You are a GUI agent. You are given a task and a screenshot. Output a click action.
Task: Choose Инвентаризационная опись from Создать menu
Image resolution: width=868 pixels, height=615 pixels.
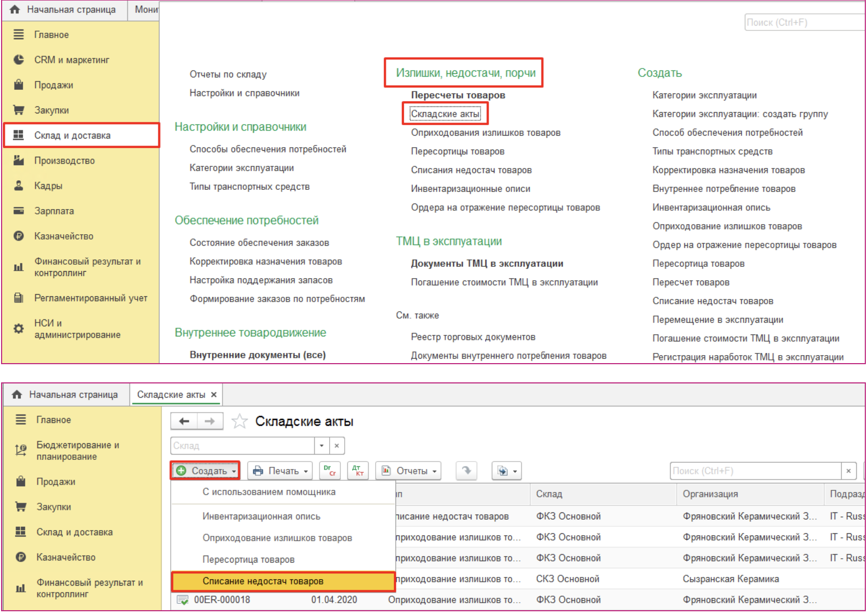(261, 517)
